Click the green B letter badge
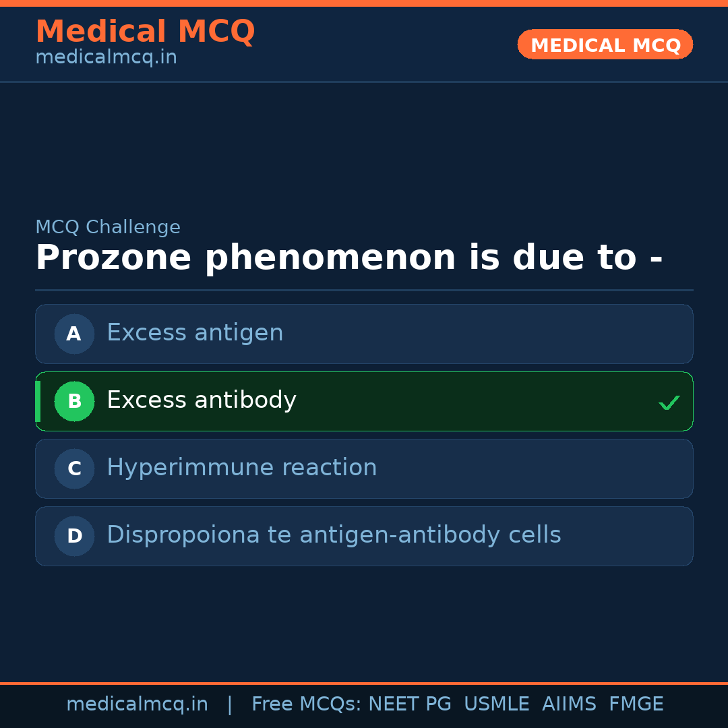 74,401
